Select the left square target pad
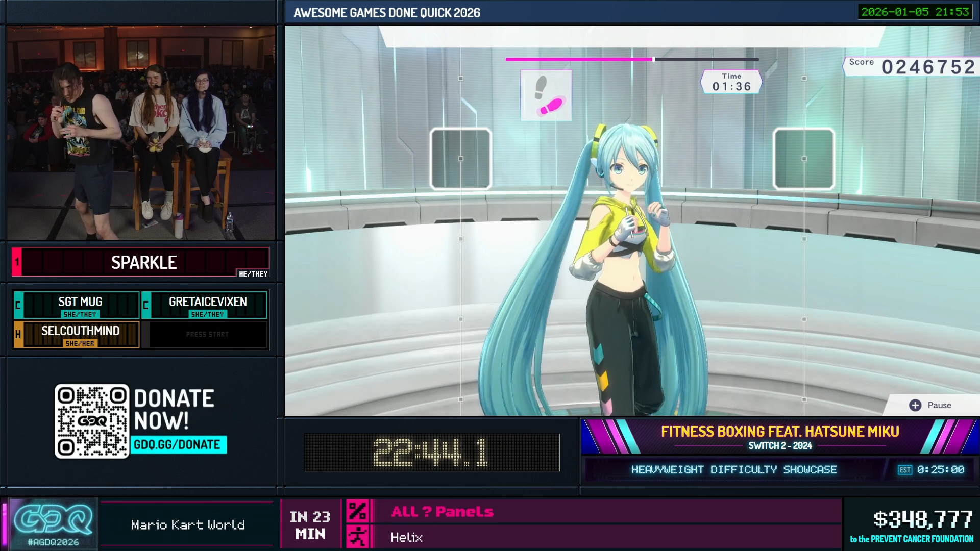The image size is (980, 551). pyautogui.click(x=460, y=159)
